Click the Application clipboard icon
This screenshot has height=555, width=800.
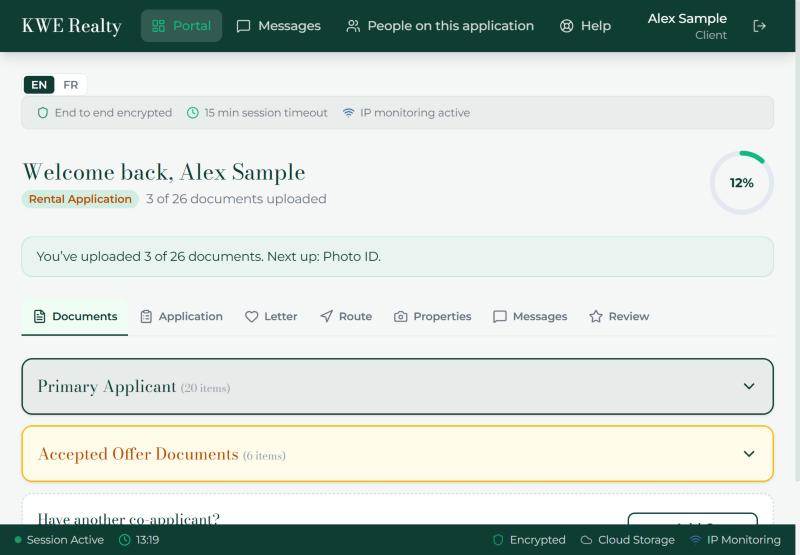[146, 317]
